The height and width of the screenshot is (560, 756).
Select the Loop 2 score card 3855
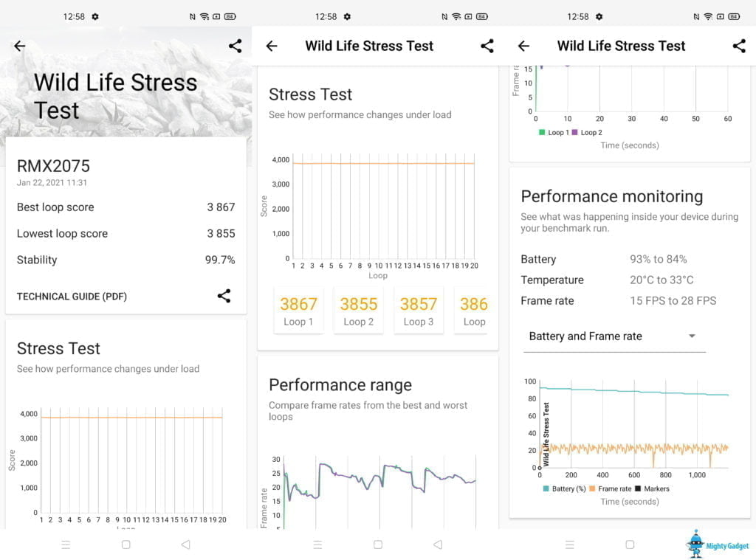coord(358,311)
